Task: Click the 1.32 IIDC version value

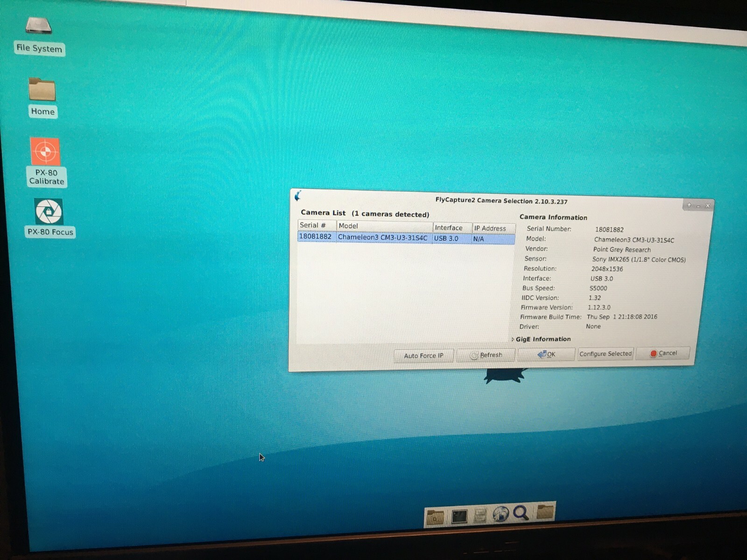Action: 595,298
